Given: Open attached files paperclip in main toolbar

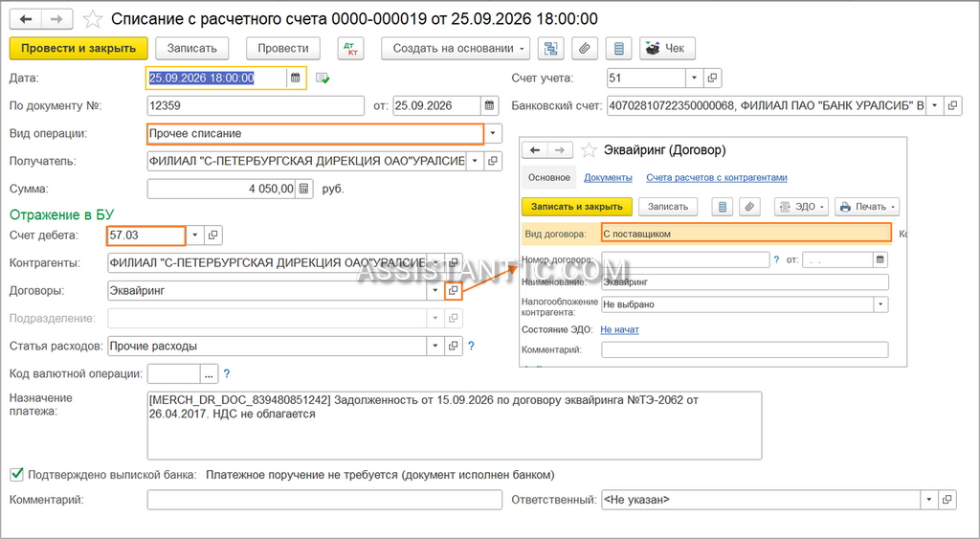Looking at the screenshot, I should click(x=585, y=48).
